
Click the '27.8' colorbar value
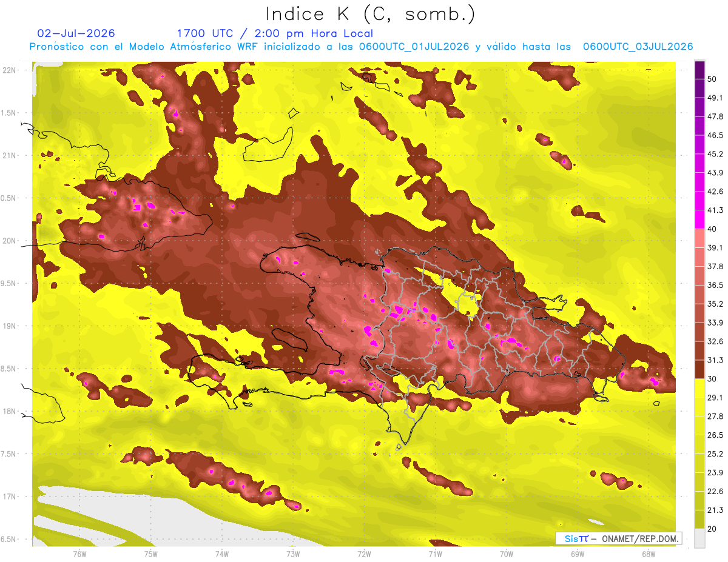715,416
